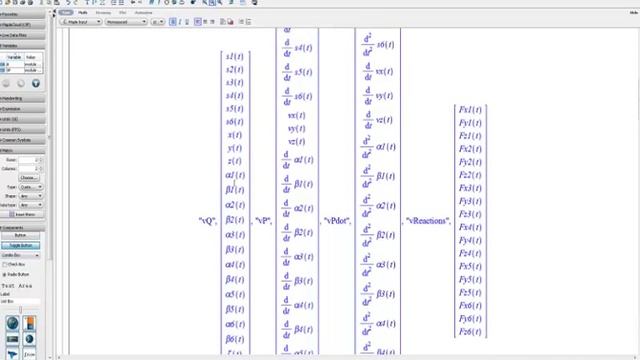
Task: Select the rotary gauge component icon
Action: coord(29,339)
